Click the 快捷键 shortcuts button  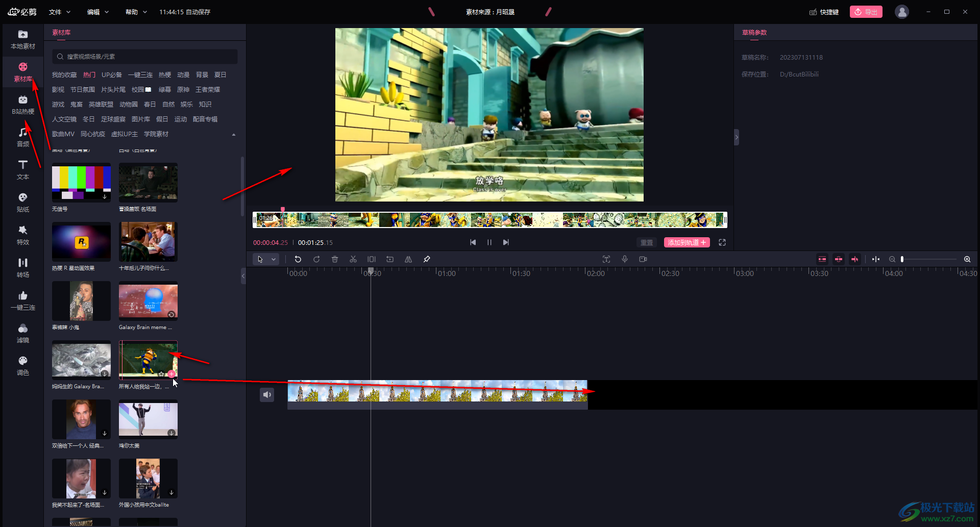click(824, 12)
